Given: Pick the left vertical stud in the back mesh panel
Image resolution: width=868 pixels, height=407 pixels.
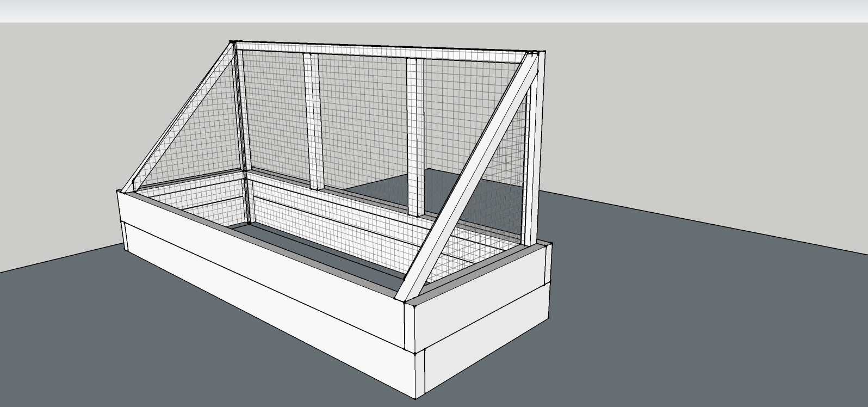Looking at the screenshot, I should click(x=313, y=121).
